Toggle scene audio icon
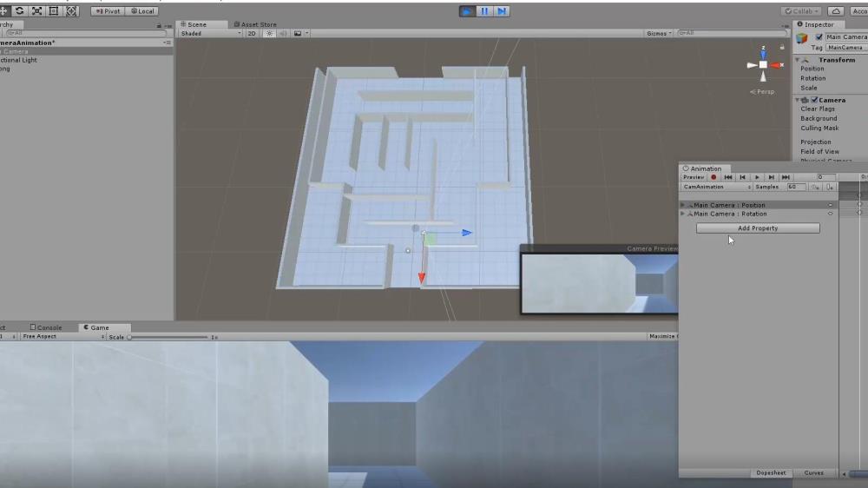Screen dimensions: 868x488 click(x=284, y=34)
